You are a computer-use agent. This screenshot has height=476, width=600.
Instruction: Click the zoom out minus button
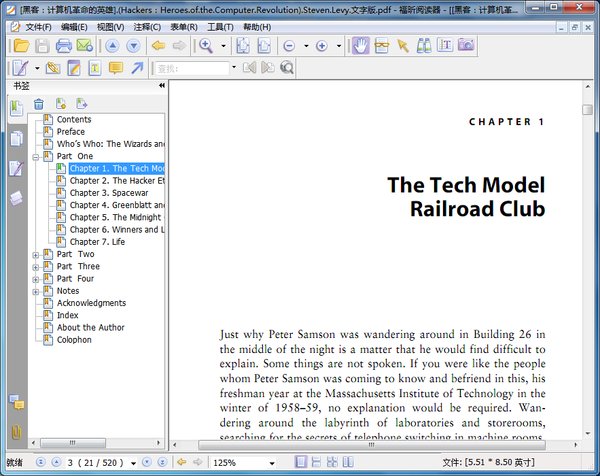coord(289,46)
